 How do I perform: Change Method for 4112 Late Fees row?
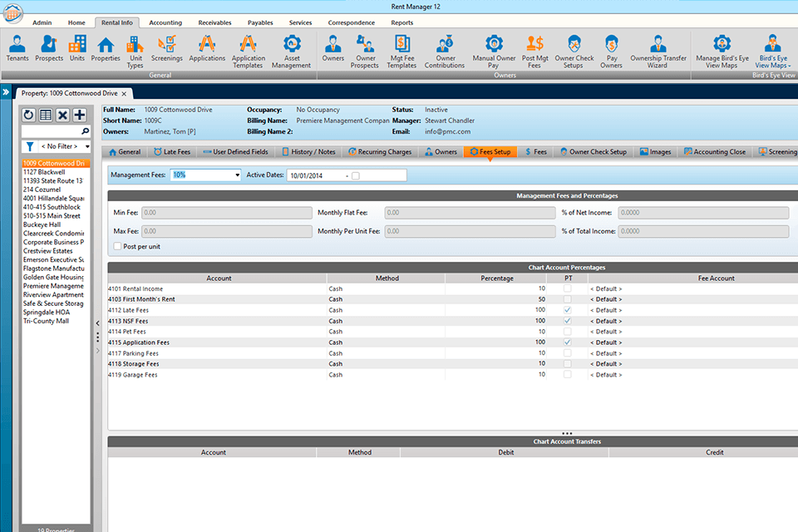(x=387, y=310)
